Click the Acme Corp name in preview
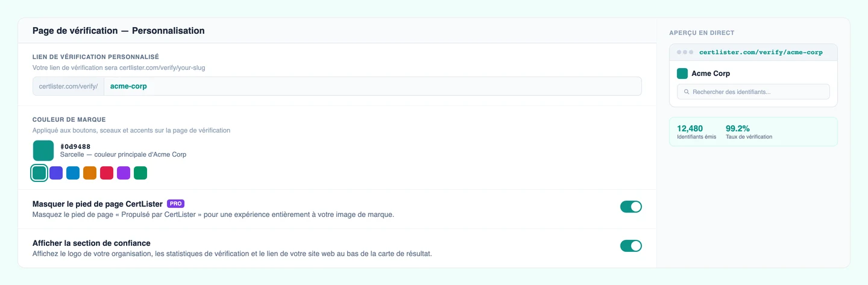868x285 pixels. (711, 74)
